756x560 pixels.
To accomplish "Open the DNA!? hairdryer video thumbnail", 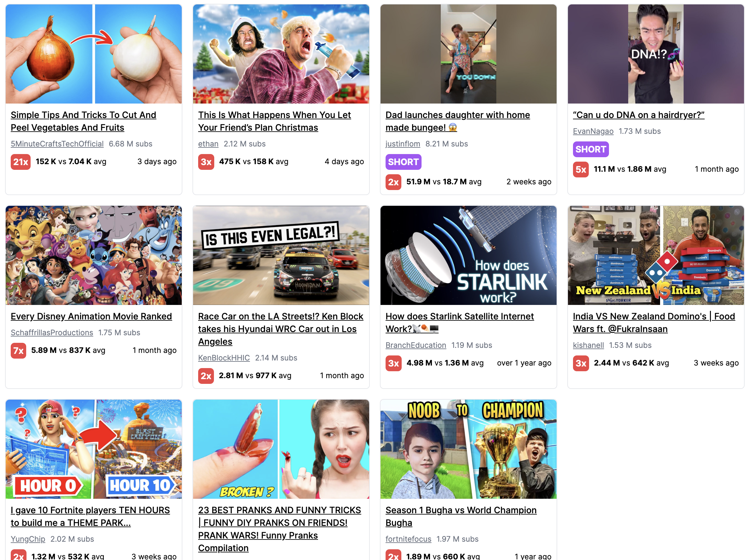I will 656,54.
